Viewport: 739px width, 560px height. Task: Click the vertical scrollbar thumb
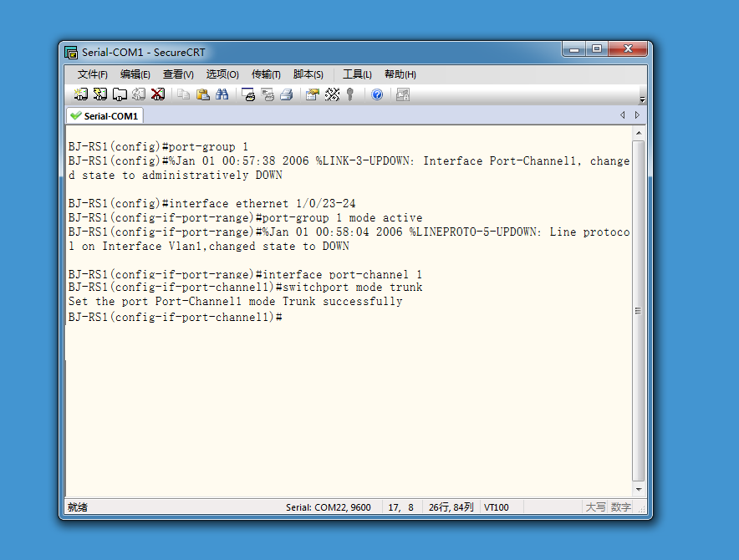(638, 311)
